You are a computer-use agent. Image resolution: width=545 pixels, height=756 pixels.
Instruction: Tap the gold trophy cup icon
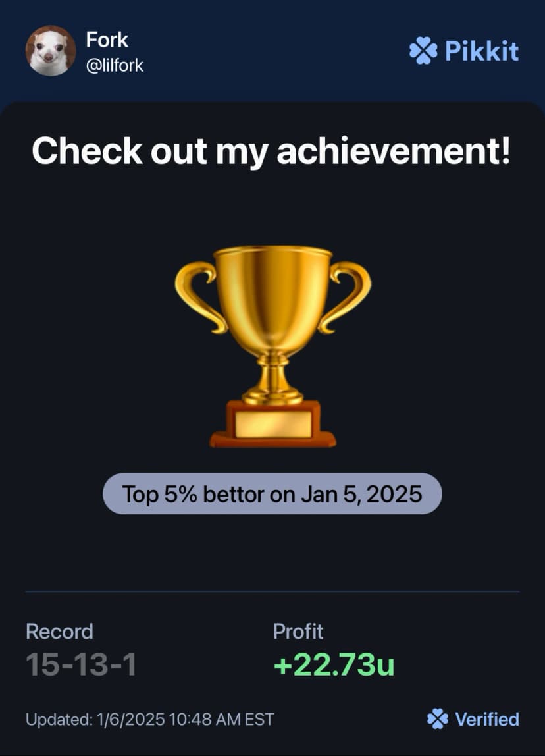tap(272, 346)
